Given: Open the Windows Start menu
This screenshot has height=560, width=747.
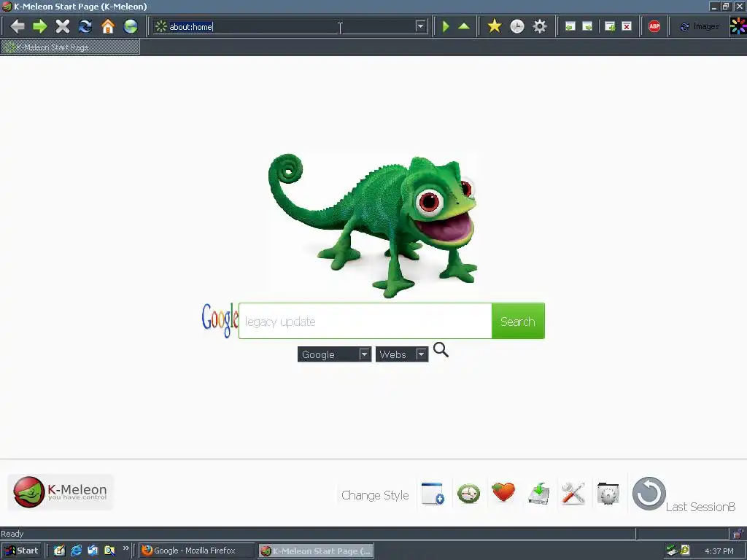Looking at the screenshot, I should tap(21, 551).
